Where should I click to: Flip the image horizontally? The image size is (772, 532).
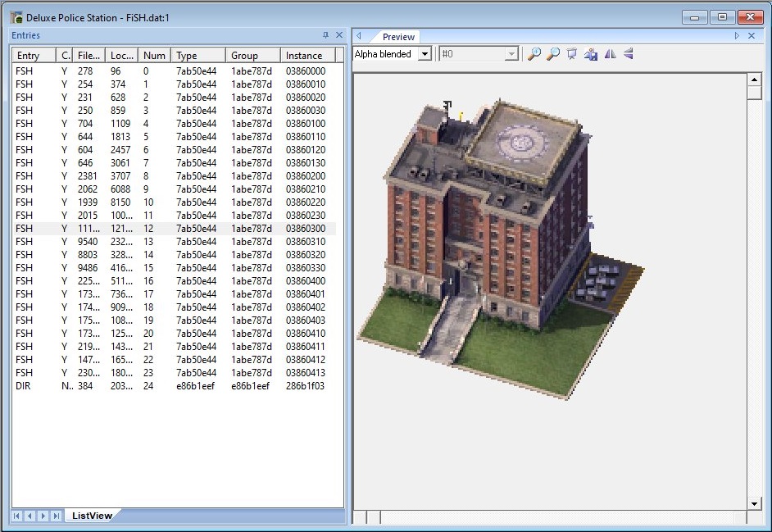[610, 54]
